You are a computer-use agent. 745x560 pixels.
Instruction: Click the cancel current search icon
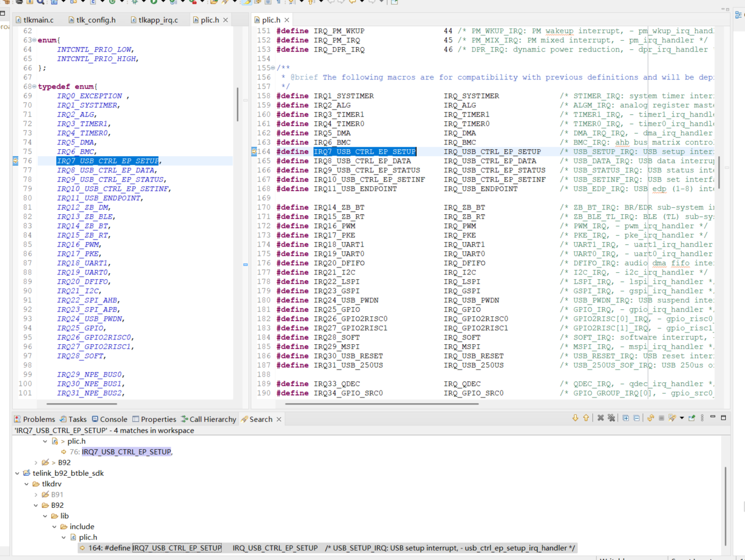coord(661,418)
